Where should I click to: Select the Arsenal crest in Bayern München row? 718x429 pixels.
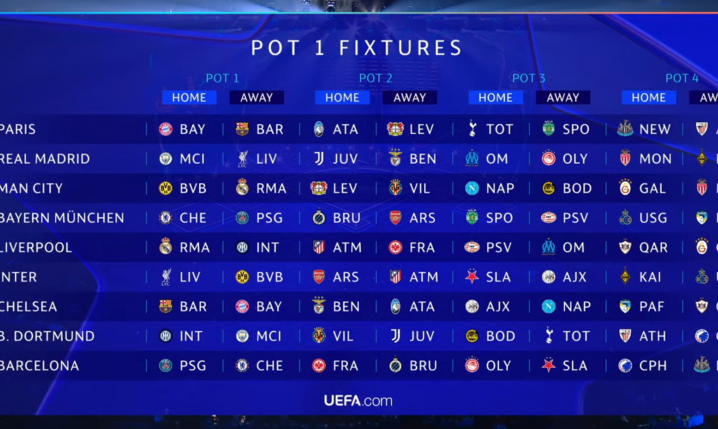(395, 217)
